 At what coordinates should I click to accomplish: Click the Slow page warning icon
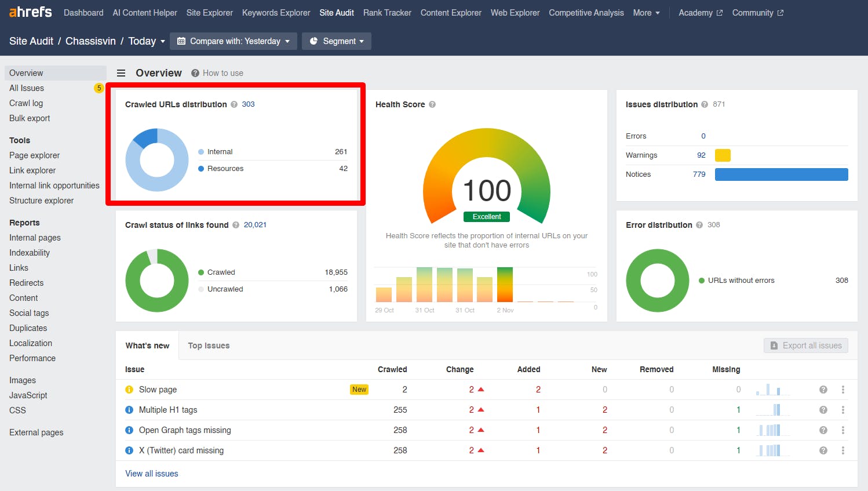(129, 390)
